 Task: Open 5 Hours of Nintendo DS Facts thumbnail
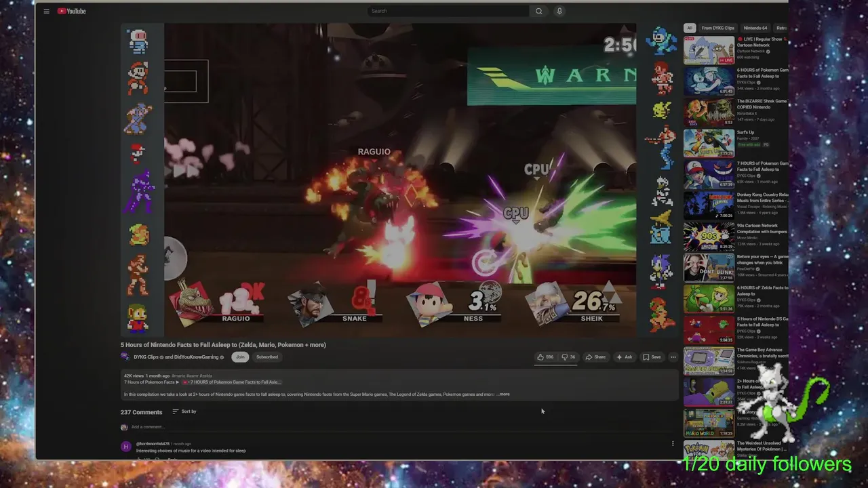point(709,330)
